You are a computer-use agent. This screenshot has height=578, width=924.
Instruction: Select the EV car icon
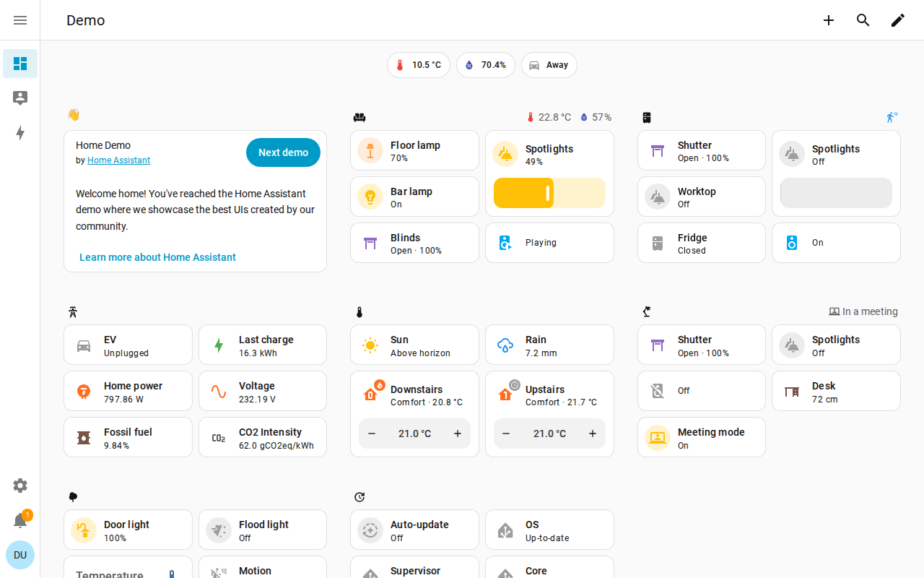tap(84, 345)
